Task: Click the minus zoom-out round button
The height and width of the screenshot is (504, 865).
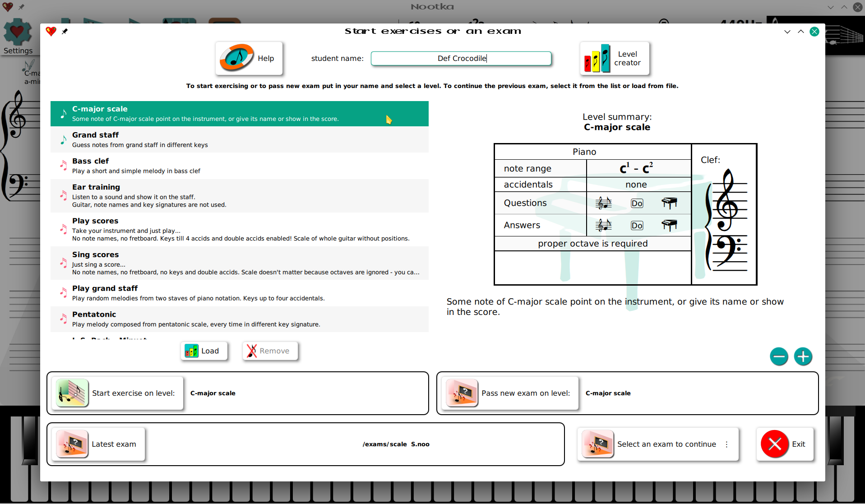Action: tap(779, 356)
